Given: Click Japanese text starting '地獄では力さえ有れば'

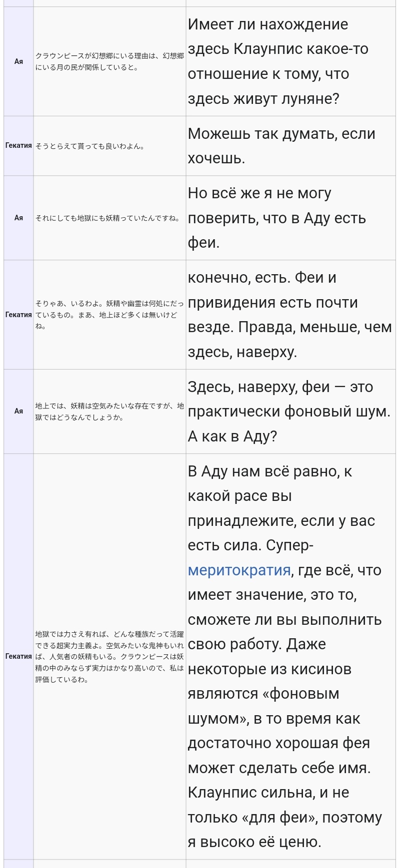Looking at the screenshot, I should (x=109, y=657).
